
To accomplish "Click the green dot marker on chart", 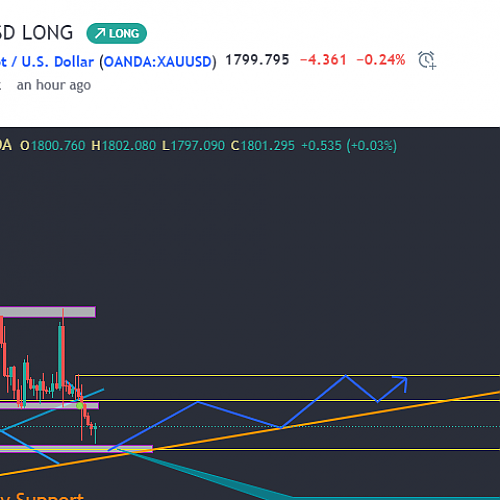I will click(79, 406).
